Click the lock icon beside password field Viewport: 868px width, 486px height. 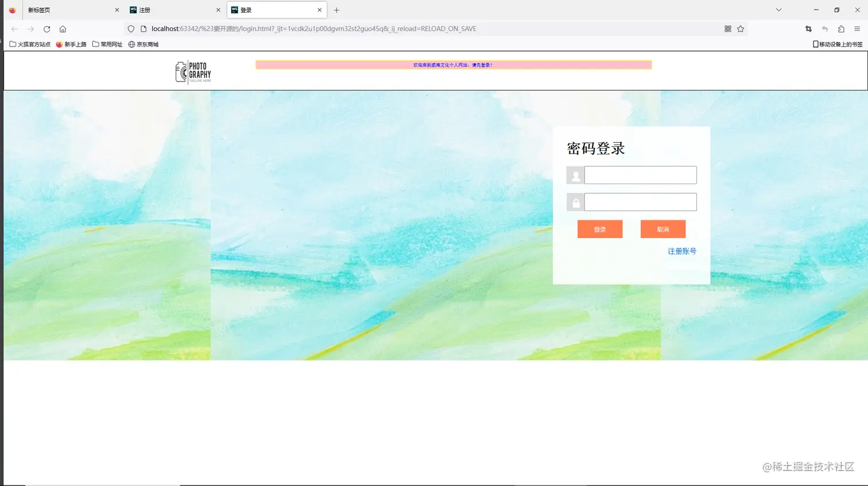pyautogui.click(x=575, y=202)
